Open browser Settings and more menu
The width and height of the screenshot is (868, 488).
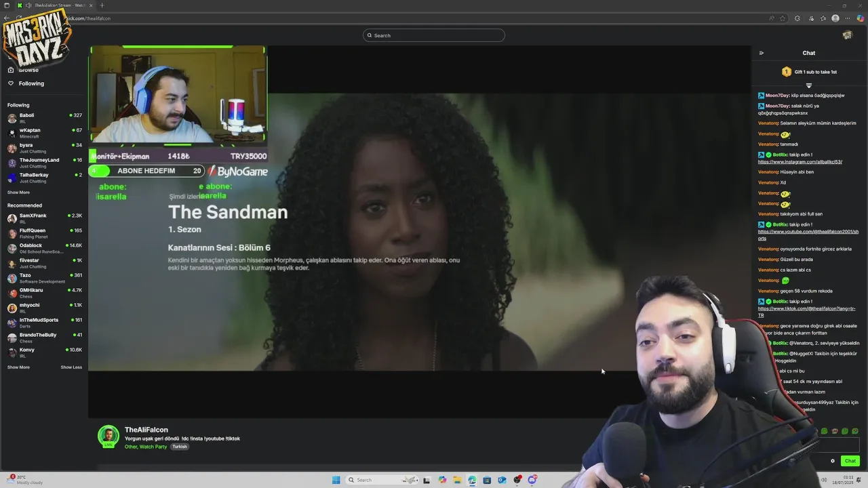pos(848,18)
